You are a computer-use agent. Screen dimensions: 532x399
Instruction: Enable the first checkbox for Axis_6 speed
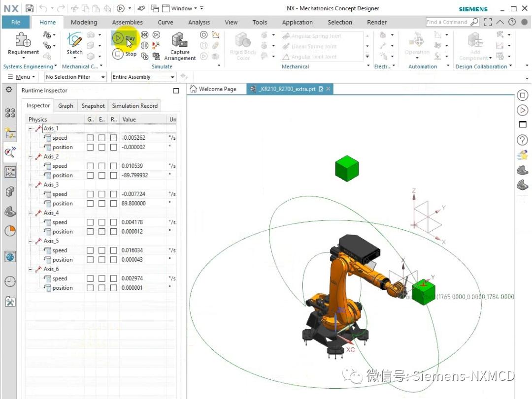click(x=90, y=279)
